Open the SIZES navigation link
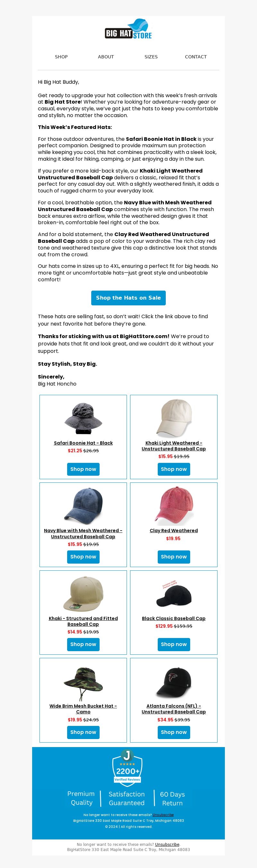 coord(151,57)
